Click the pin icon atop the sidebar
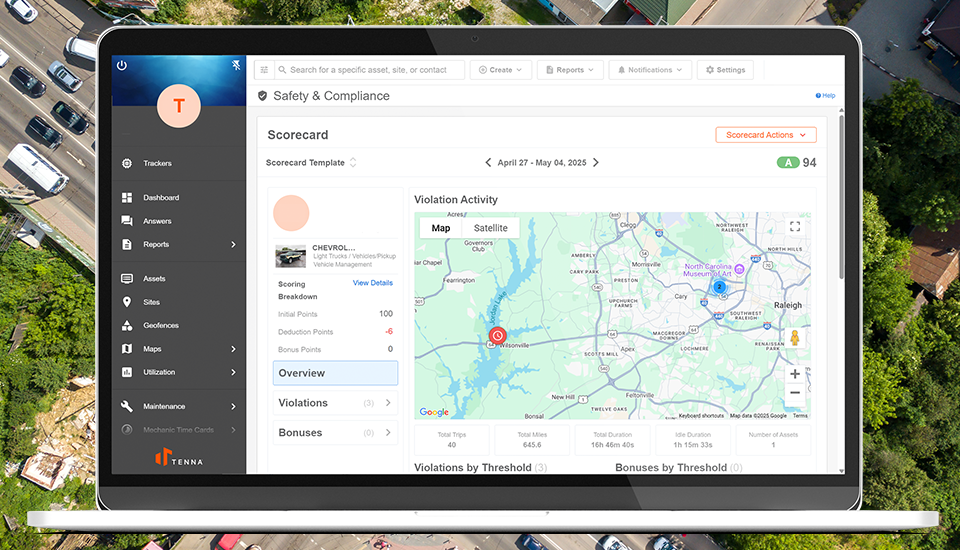960x550 pixels. [237, 65]
